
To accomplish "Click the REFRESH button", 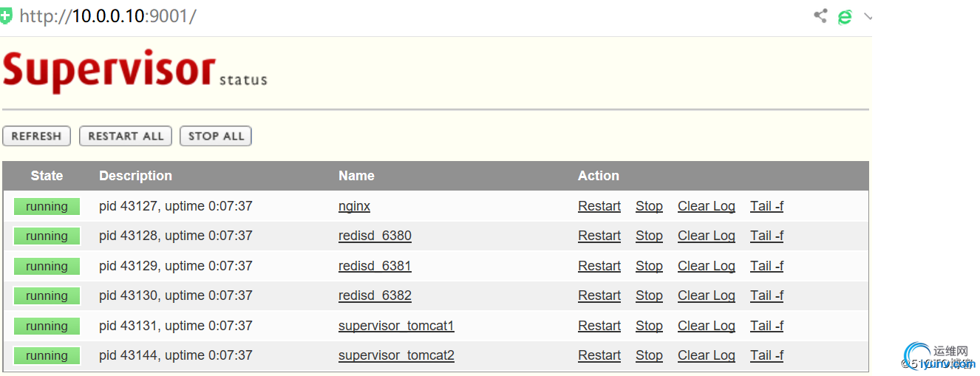I will (x=36, y=136).
